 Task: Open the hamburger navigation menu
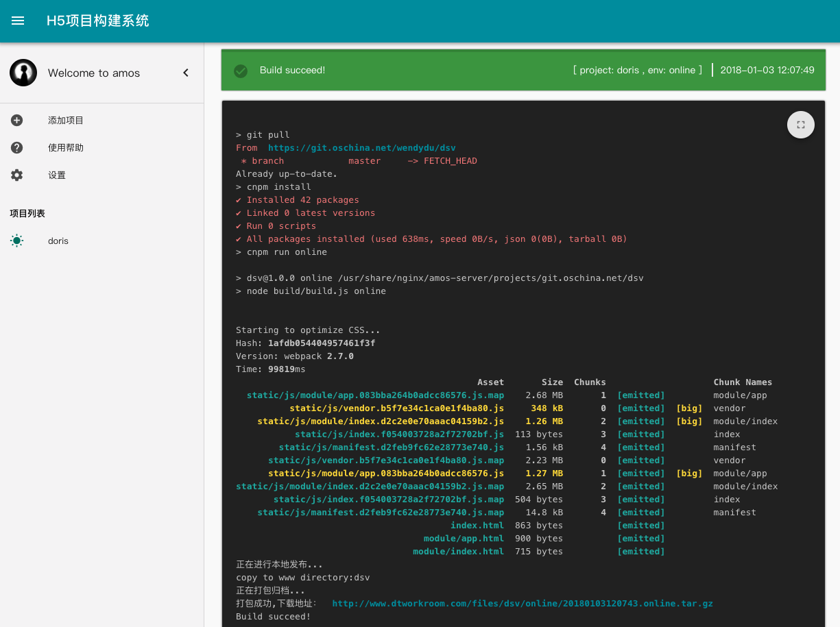18,21
